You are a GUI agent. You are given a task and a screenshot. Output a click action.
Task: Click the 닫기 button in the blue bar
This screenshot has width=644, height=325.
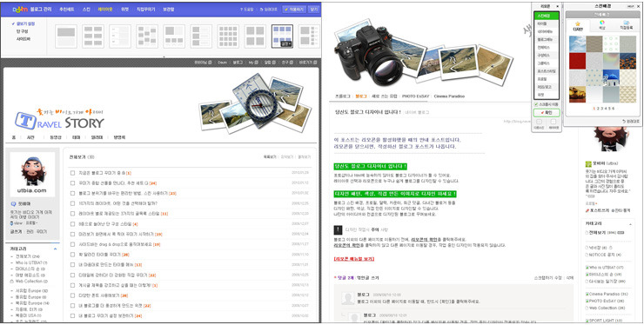(314, 9)
